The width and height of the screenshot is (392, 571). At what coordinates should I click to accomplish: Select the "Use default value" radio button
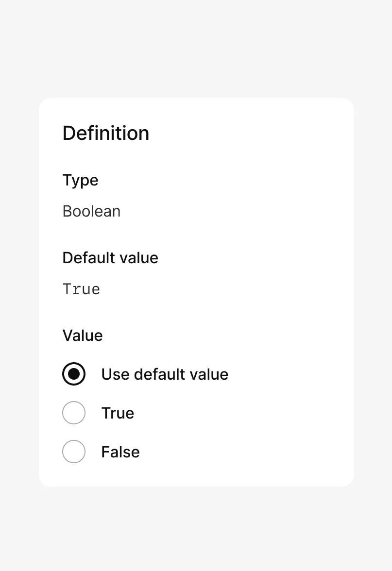tap(74, 374)
